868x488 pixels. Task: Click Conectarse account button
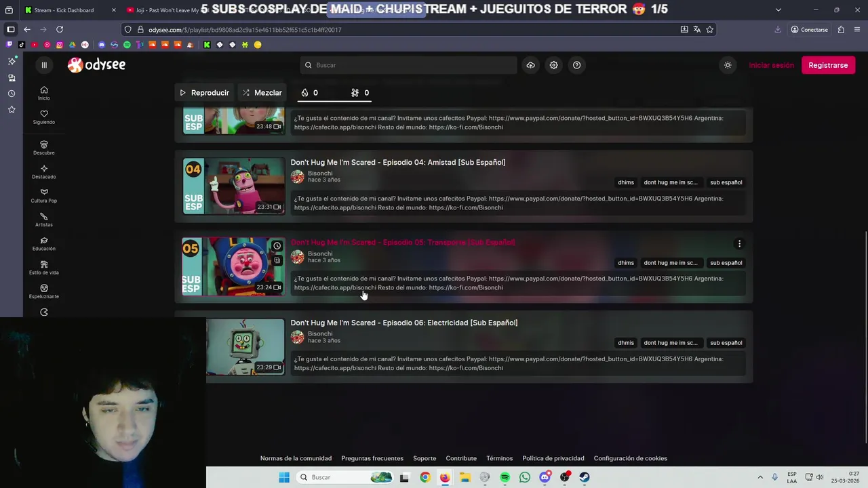[x=809, y=29]
